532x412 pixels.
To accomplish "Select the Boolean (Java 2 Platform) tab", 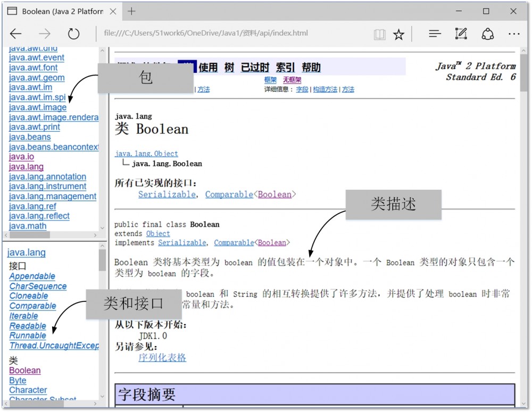I will [63, 11].
